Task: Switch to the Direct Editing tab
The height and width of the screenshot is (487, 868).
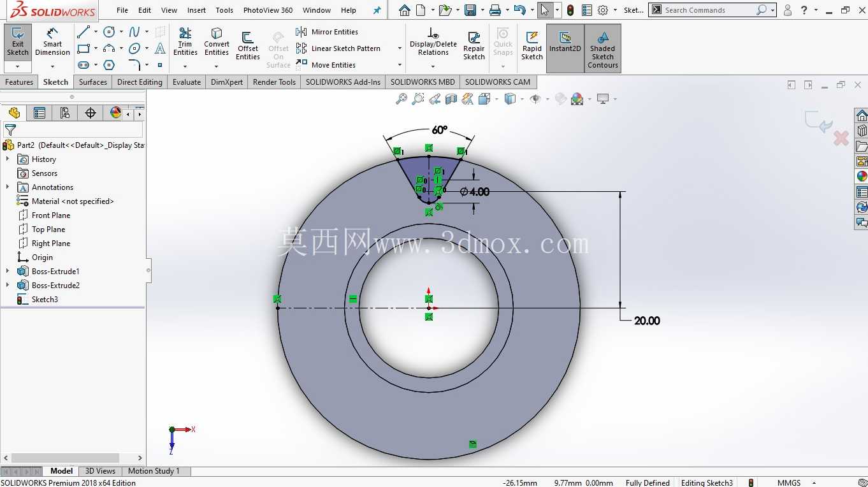Action: click(140, 82)
